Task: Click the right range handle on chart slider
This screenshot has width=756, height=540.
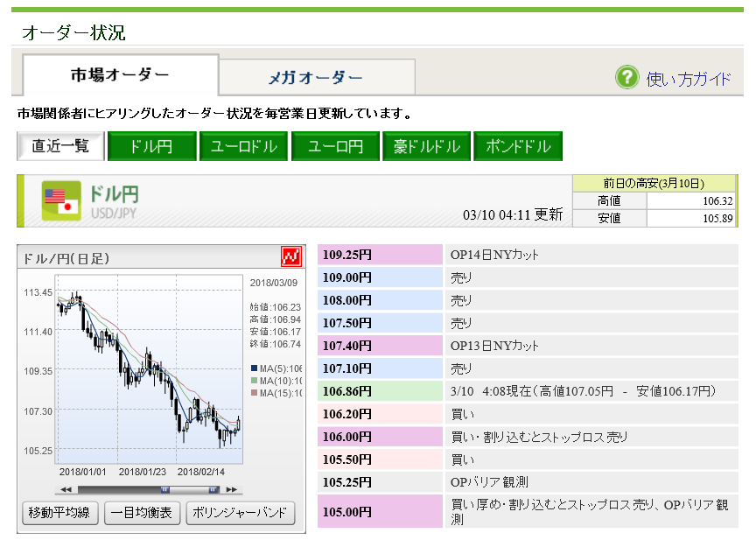Action: (211, 489)
